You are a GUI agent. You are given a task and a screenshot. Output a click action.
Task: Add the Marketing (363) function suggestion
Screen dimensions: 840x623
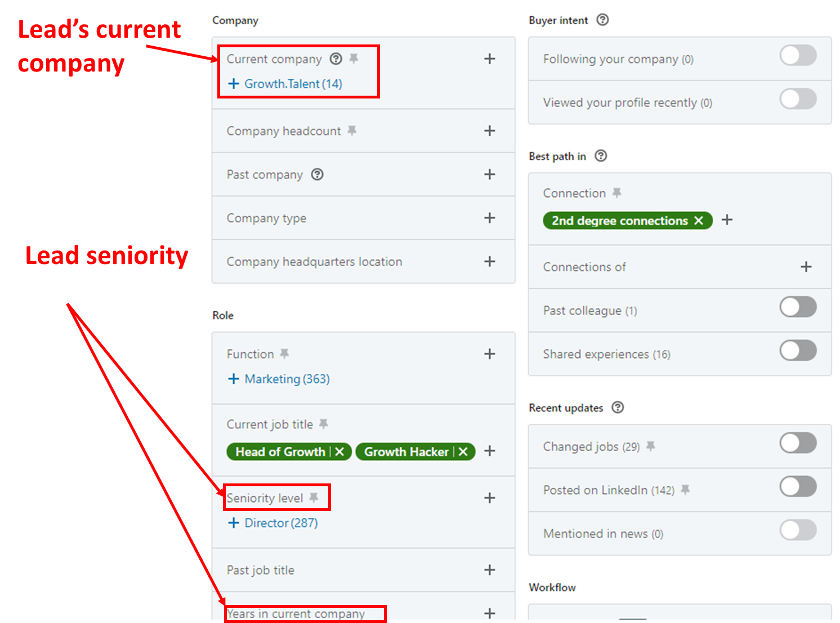[x=279, y=379]
